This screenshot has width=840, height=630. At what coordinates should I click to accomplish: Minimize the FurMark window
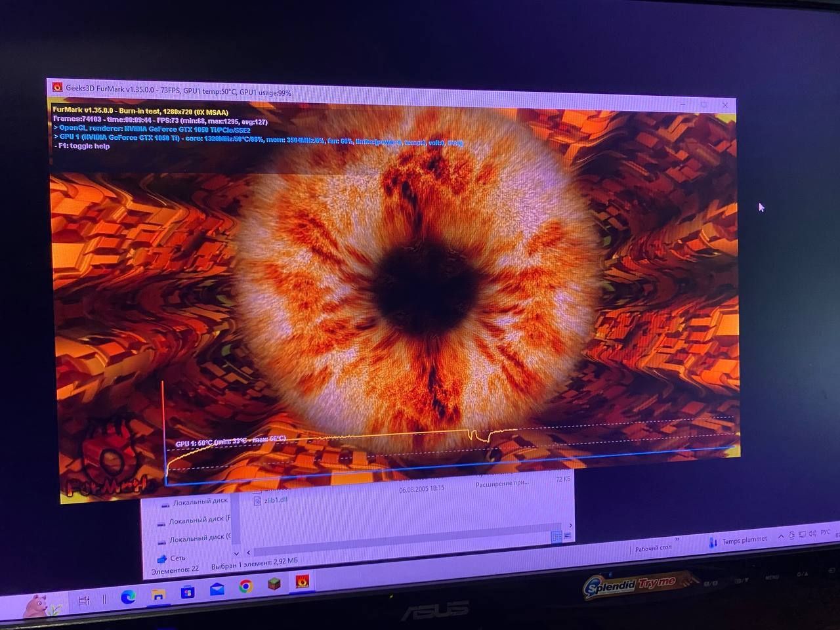683,104
